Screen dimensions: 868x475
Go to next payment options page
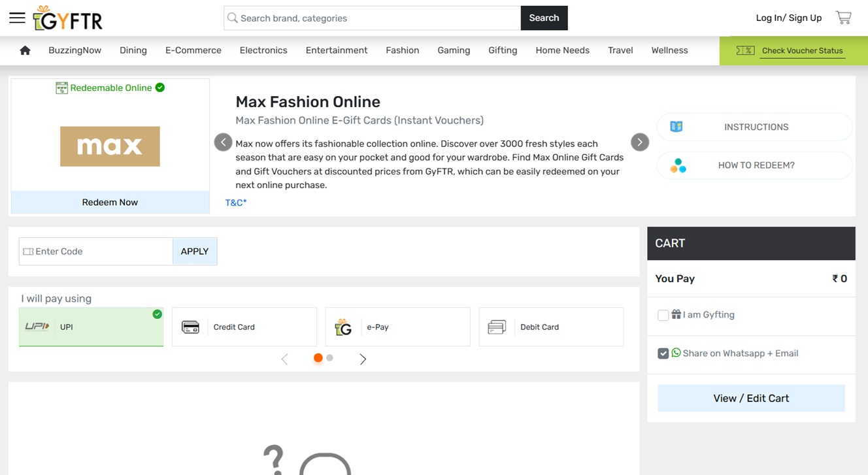click(363, 359)
